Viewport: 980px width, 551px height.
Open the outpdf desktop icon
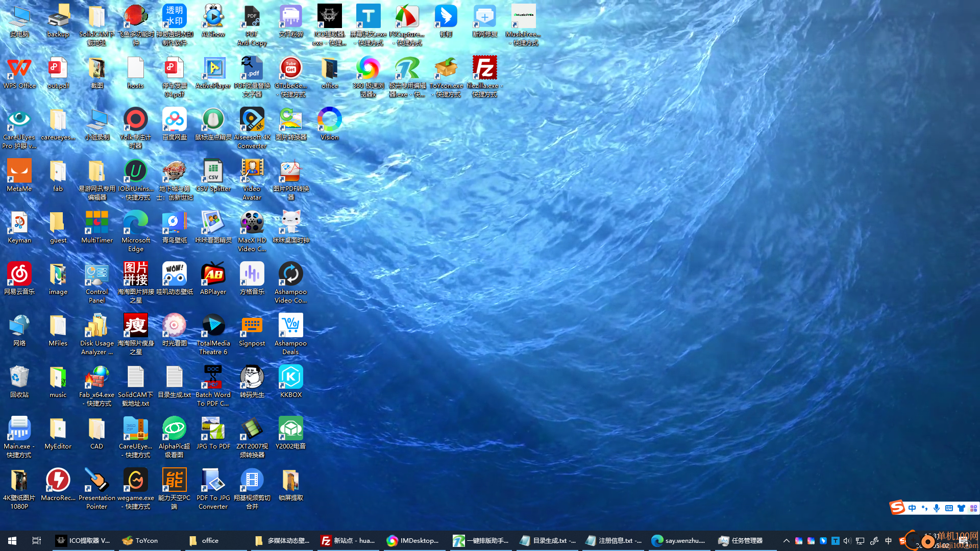point(58,73)
